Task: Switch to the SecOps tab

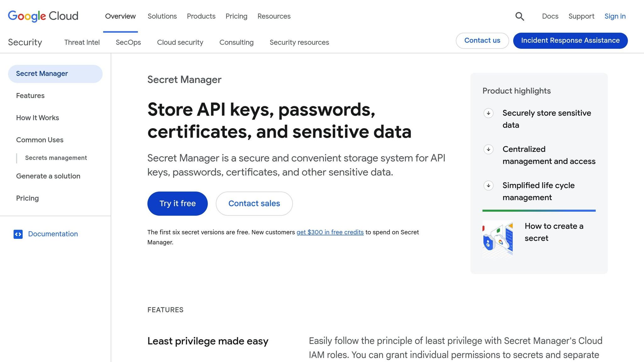Action: coord(128,42)
